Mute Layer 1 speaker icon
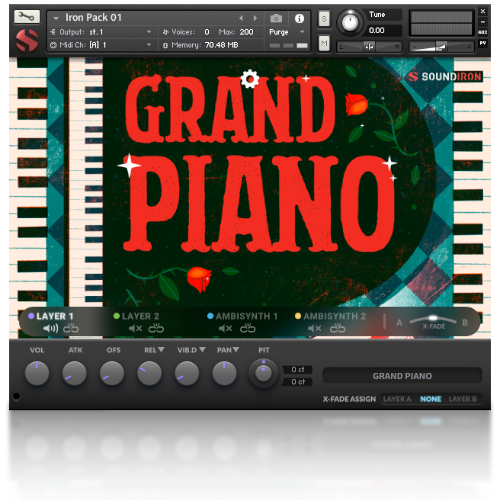 coord(51,328)
